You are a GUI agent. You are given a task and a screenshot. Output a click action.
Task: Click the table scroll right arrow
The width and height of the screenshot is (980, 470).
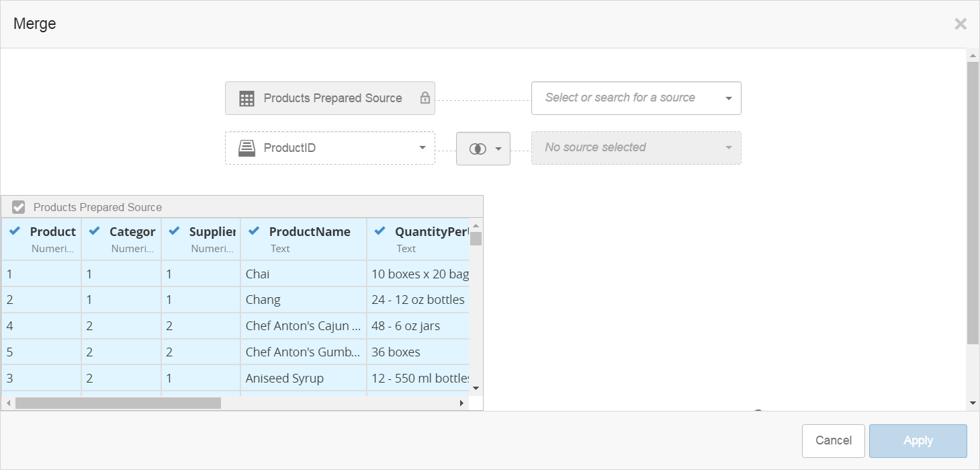pyautogui.click(x=461, y=403)
